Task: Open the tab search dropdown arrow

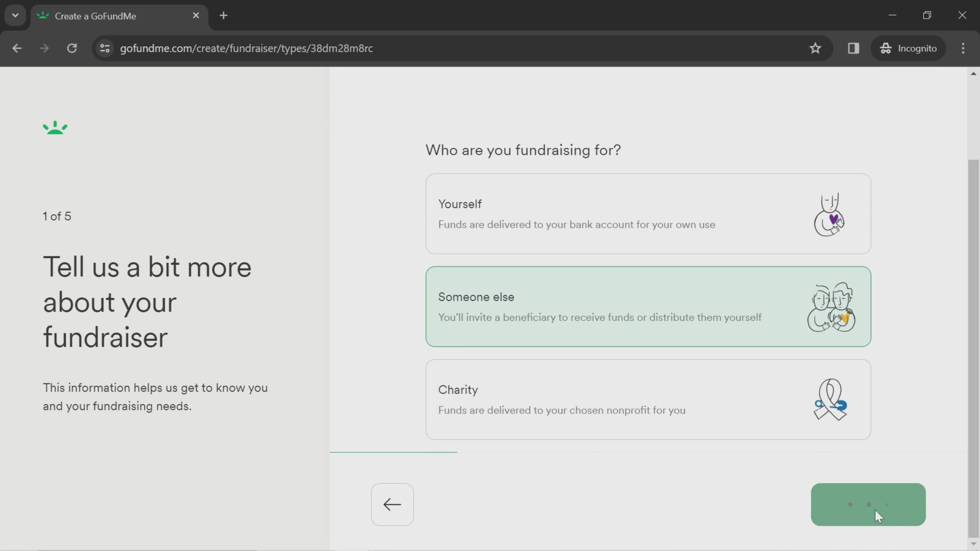Action: tap(15, 16)
